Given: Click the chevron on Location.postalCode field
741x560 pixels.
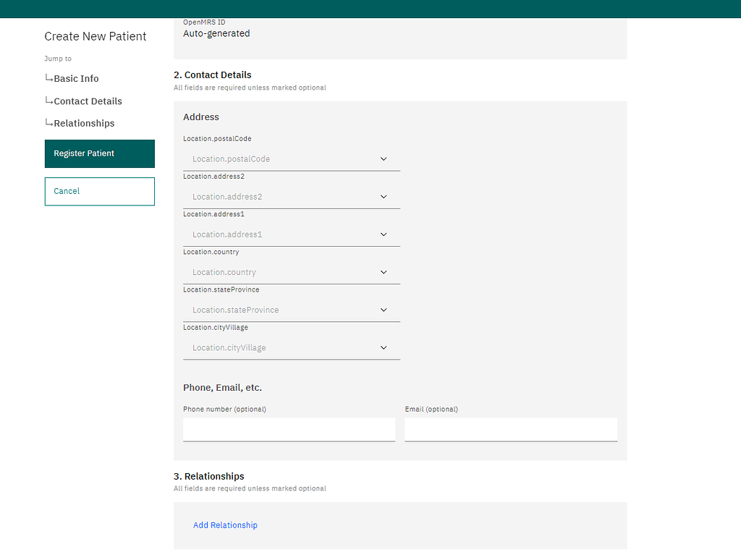Looking at the screenshot, I should pyautogui.click(x=383, y=158).
